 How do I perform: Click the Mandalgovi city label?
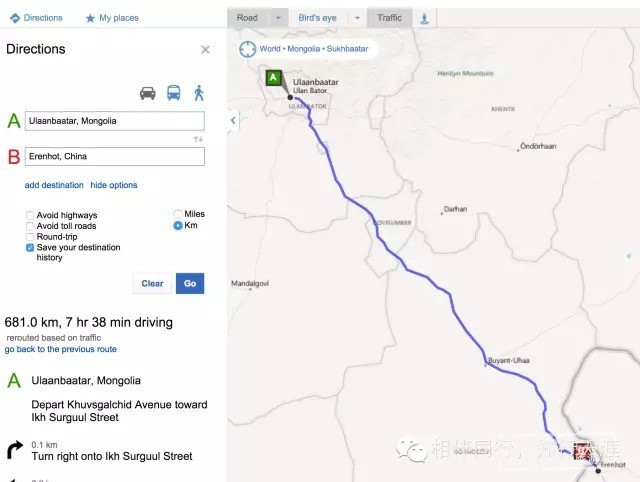coord(250,283)
